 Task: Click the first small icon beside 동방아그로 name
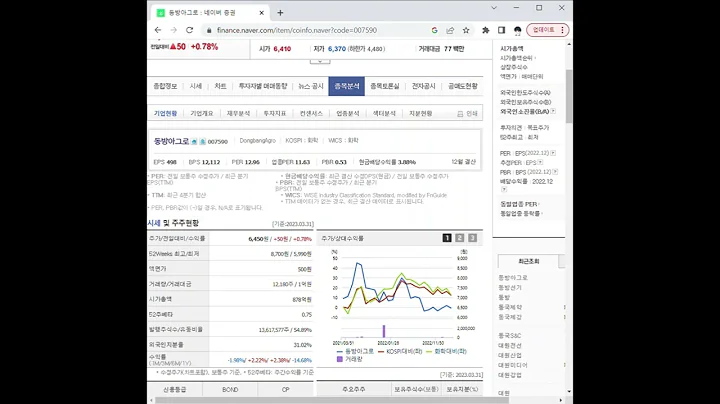pos(194,141)
